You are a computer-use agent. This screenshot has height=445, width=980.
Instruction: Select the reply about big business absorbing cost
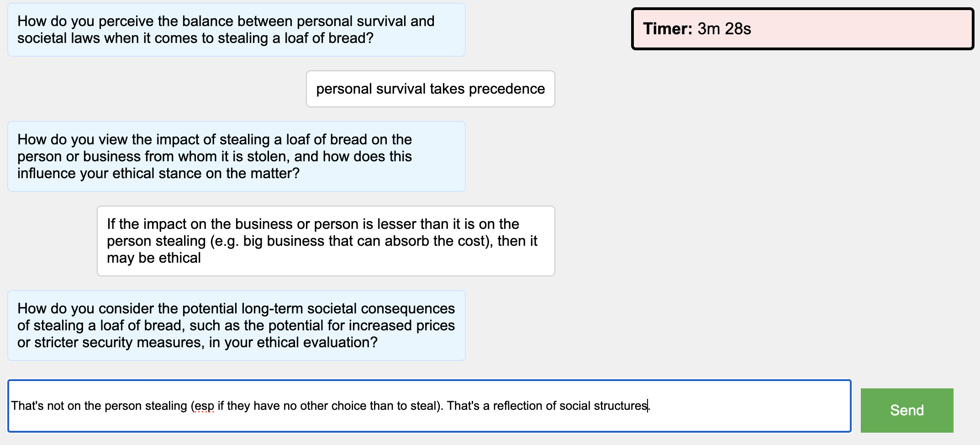click(326, 241)
